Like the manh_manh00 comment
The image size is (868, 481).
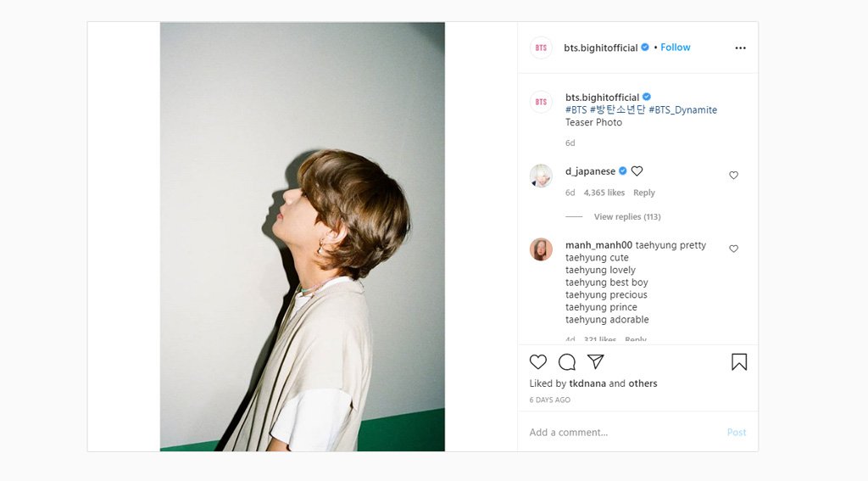[734, 249]
